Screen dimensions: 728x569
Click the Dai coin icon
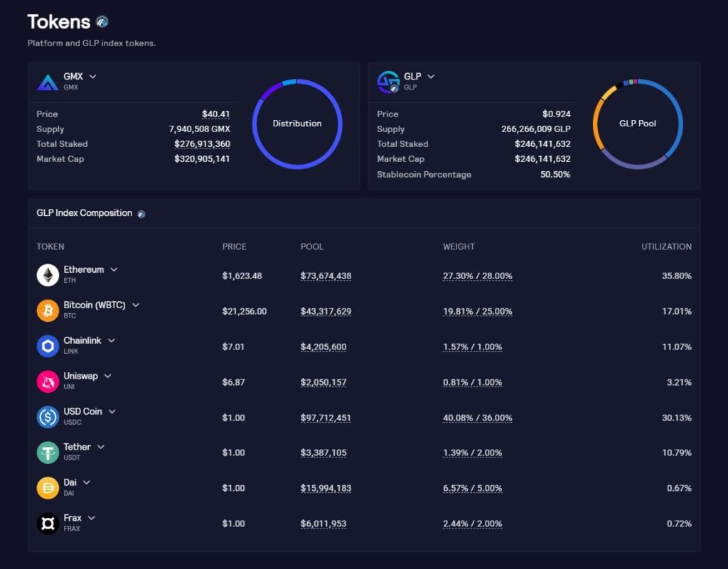[x=48, y=488]
